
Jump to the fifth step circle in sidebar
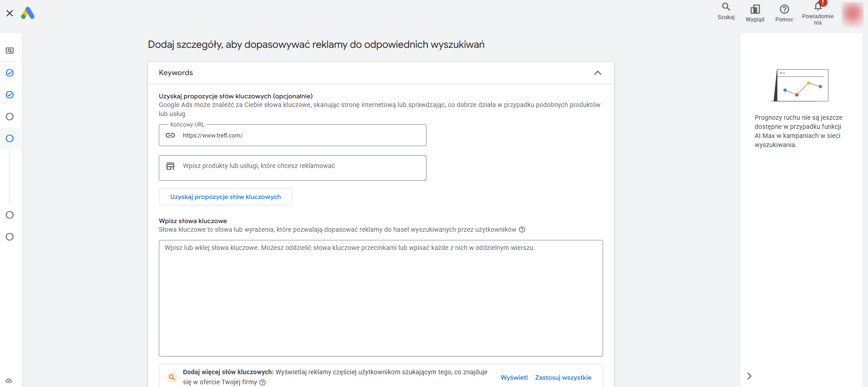pyautogui.click(x=10, y=215)
